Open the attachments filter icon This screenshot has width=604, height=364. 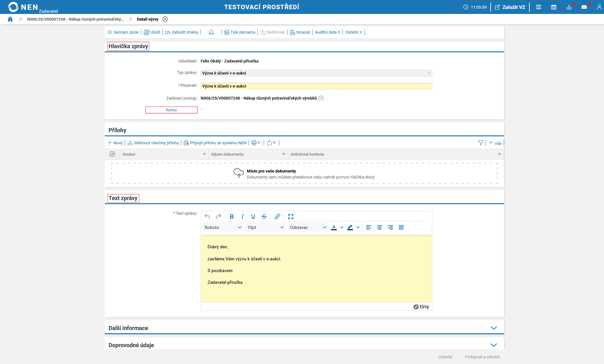click(481, 143)
